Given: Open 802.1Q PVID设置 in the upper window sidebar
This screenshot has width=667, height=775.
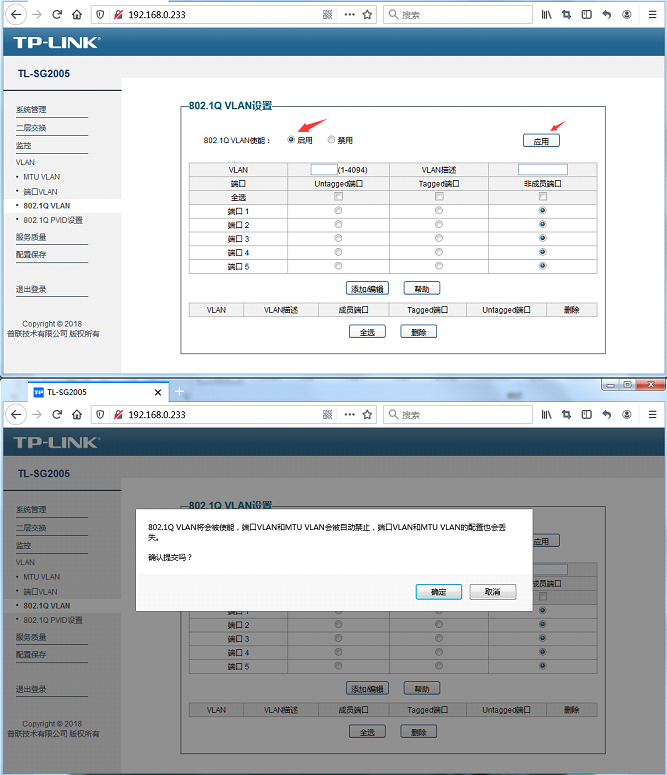Looking at the screenshot, I should [53, 220].
